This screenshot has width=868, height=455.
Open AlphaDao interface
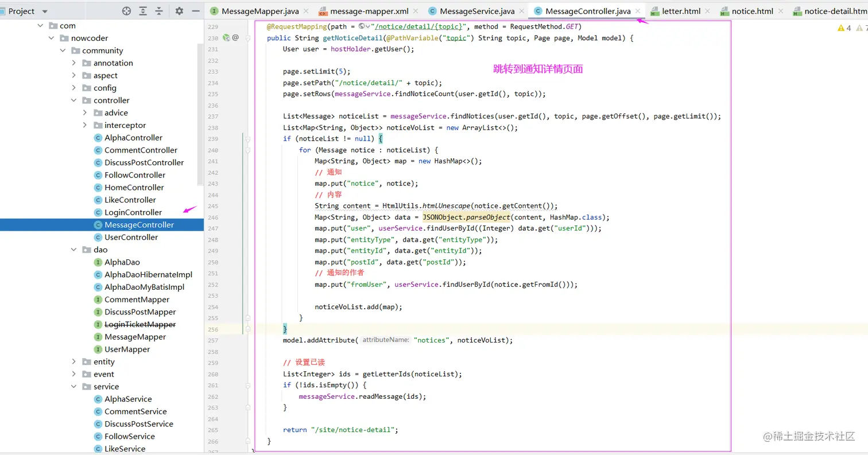pyautogui.click(x=122, y=262)
